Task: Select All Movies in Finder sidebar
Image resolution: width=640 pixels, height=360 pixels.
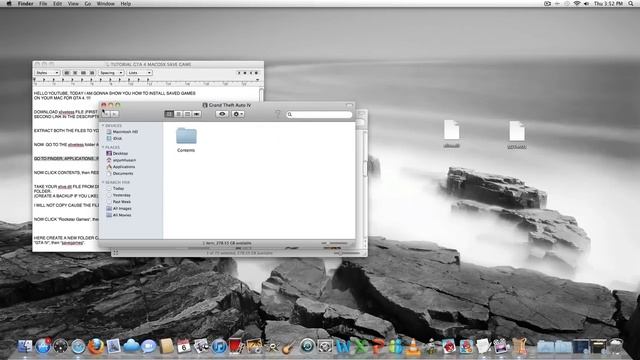Action: click(x=119, y=215)
